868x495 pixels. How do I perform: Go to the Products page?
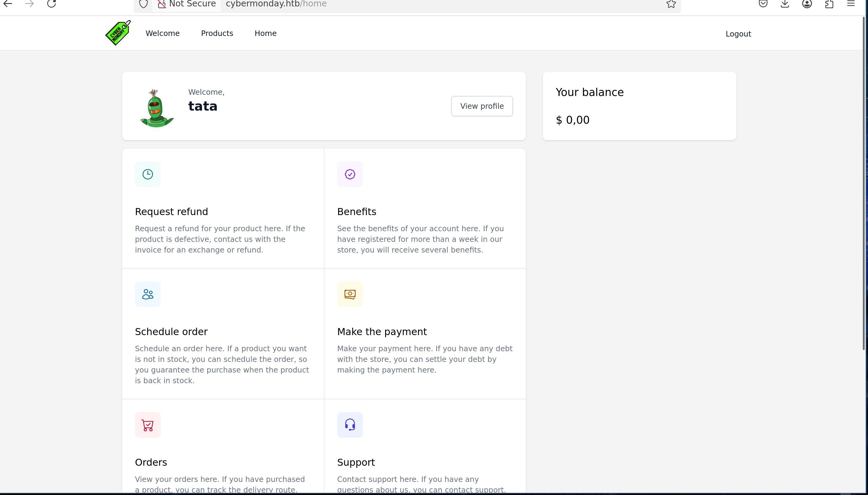[x=217, y=33]
